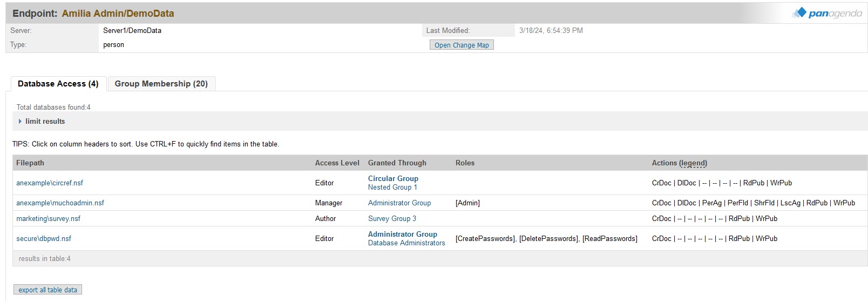Viewport: 868px width, 301px height.
Task: Sort by the Granted Through header
Action: (397, 163)
